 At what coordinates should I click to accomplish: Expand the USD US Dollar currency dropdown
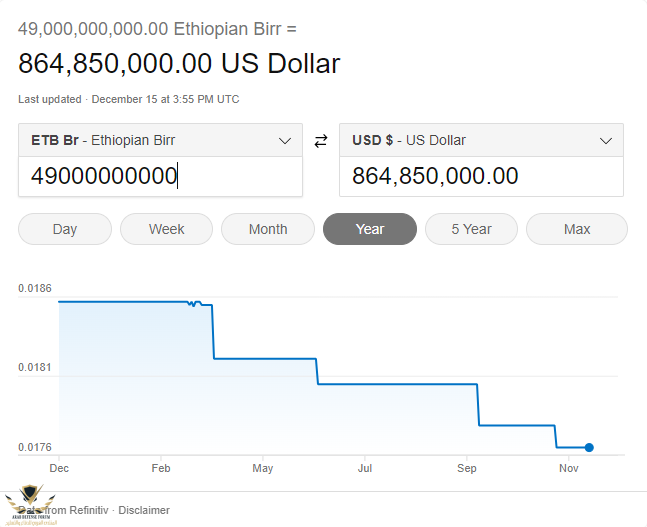point(481,141)
